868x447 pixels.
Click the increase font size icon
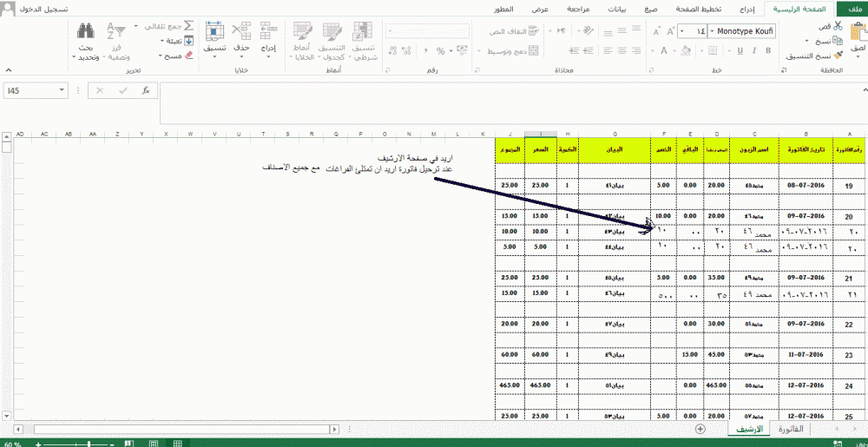(x=672, y=32)
